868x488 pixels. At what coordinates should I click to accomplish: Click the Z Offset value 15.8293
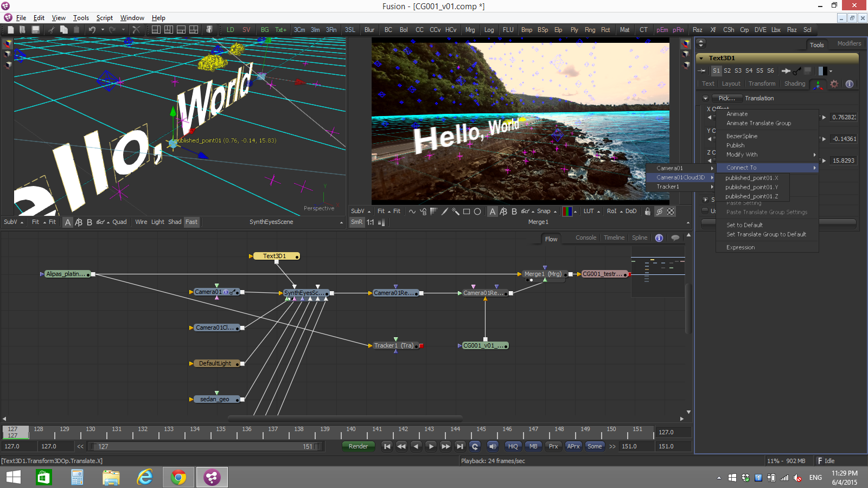(x=844, y=160)
